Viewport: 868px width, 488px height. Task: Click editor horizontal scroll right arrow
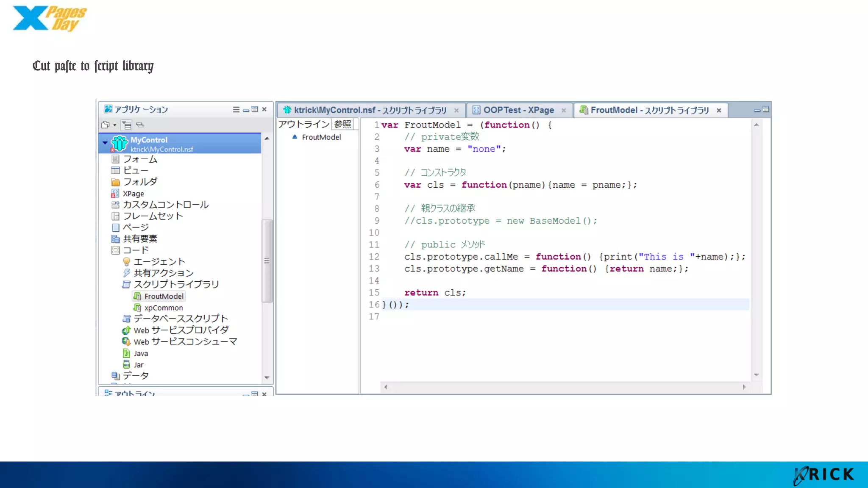[x=744, y=387]
